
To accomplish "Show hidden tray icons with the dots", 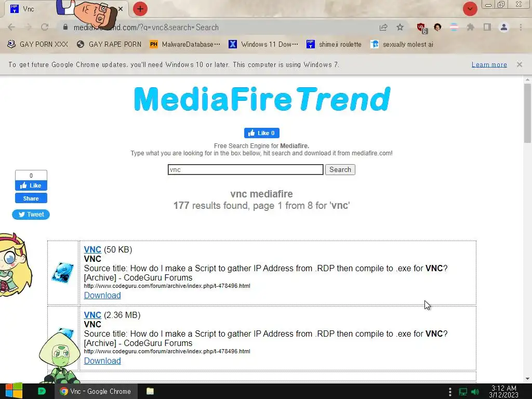I will [450, 392].
